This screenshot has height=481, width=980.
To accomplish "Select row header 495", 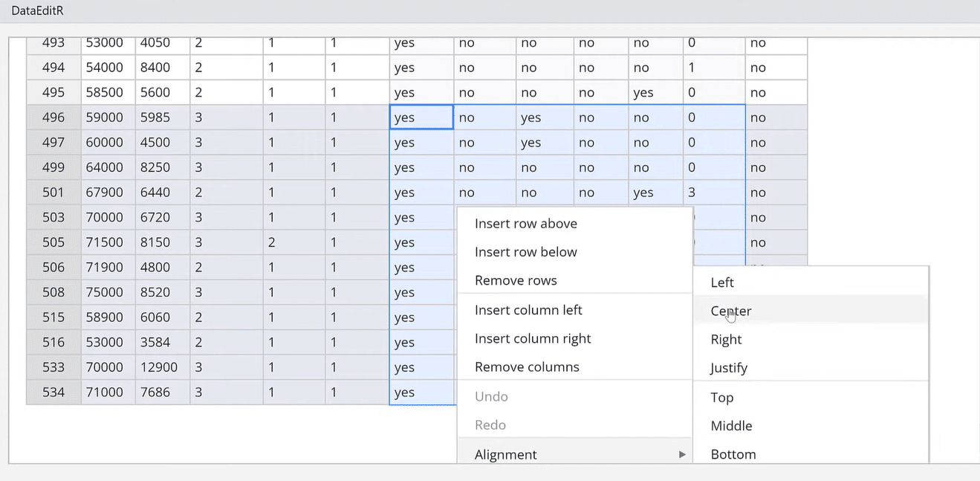I will tap(53, 92).
